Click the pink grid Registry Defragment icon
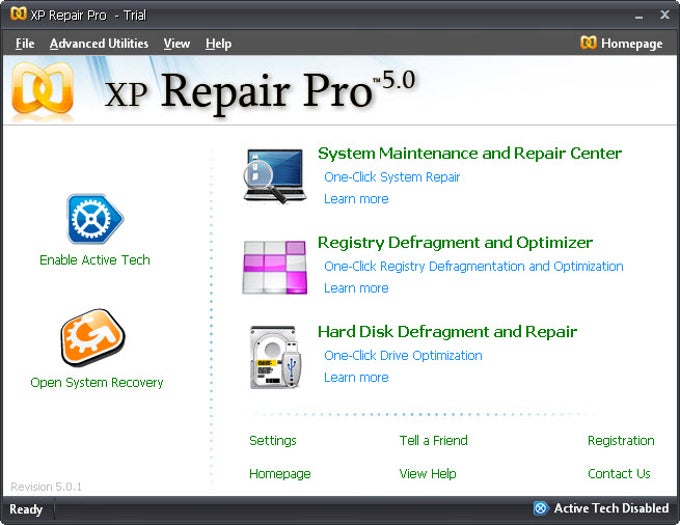 (275, 267)
